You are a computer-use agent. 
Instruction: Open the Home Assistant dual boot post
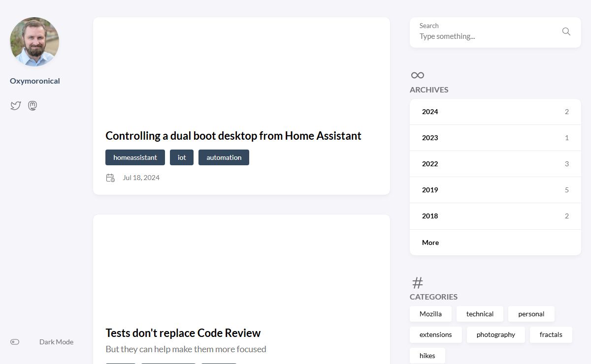click(233, 136)
